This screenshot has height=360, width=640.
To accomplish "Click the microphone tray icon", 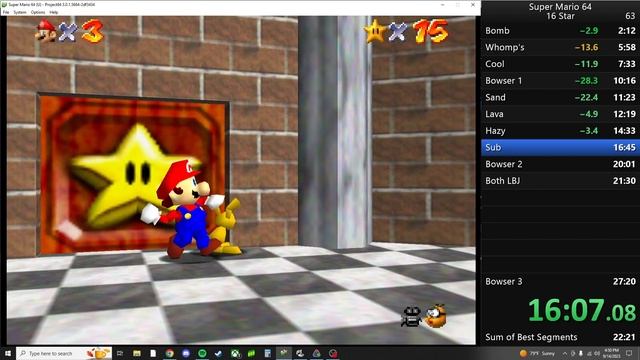I will (581, 353).
